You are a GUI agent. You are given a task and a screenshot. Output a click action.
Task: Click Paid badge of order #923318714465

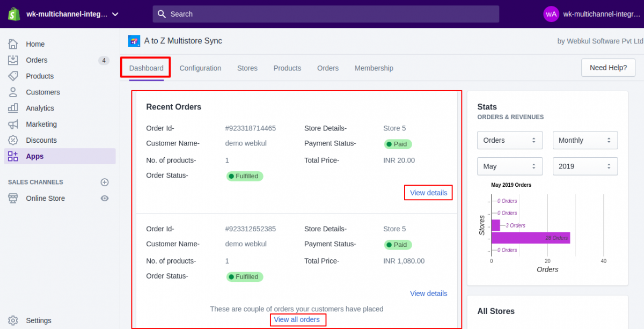coord(398,144)
